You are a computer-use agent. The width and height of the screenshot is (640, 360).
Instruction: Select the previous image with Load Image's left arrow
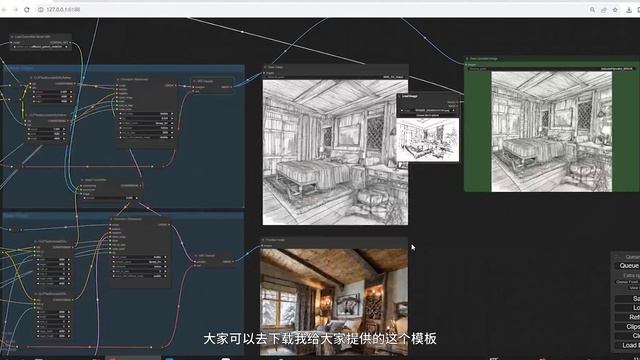[402, 110]
